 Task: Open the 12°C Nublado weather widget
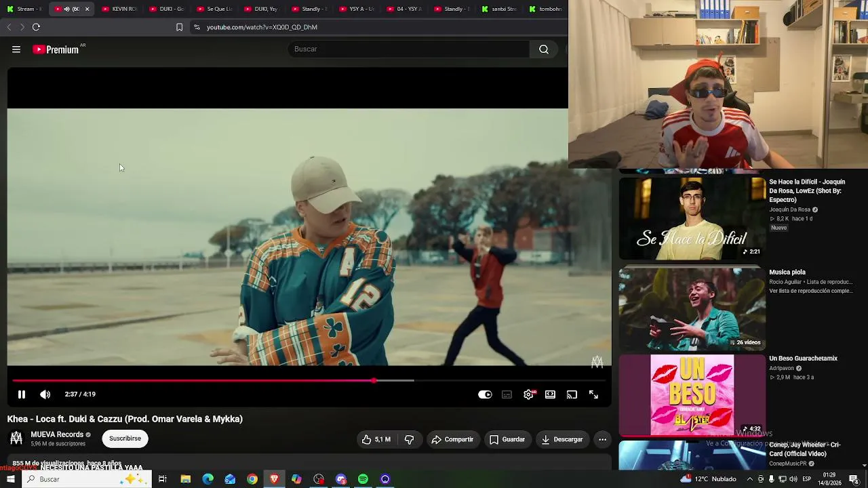click(709, 479)
